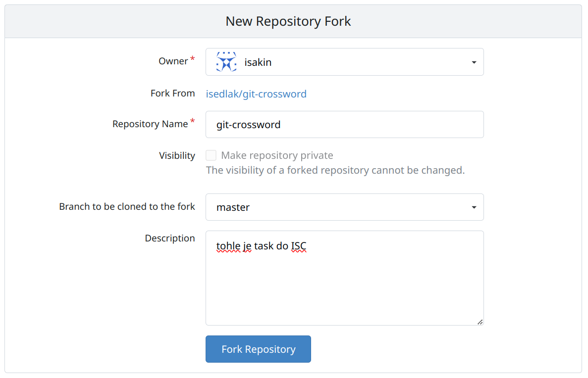Click the visibility cannot be changed help text

tap(335, 170)
